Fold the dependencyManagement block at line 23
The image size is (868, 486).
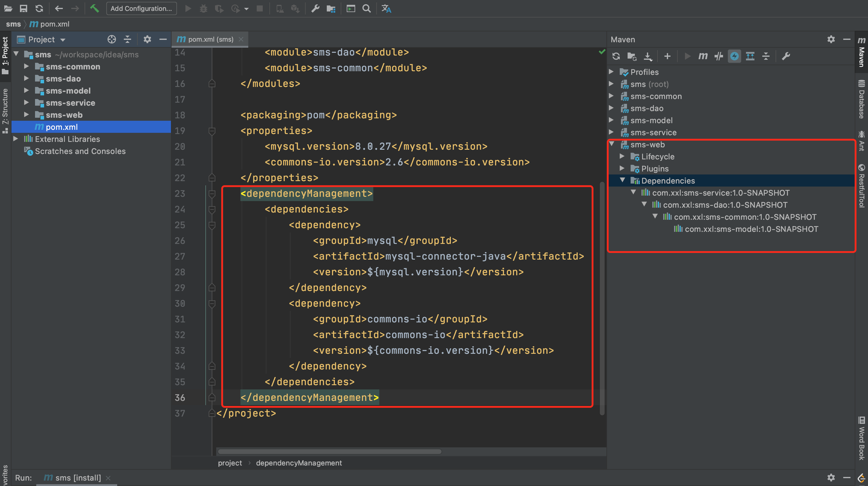[212, 194]
